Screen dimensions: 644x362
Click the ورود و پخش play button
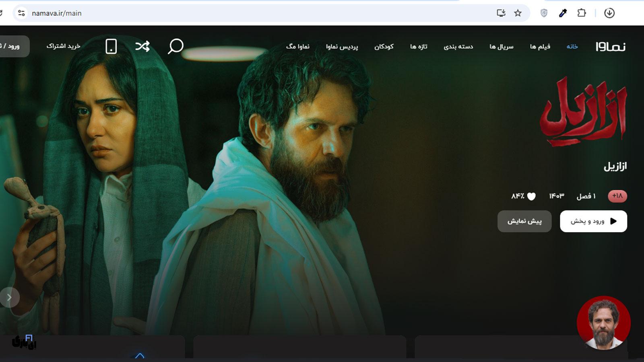click(x=593, y=221)
